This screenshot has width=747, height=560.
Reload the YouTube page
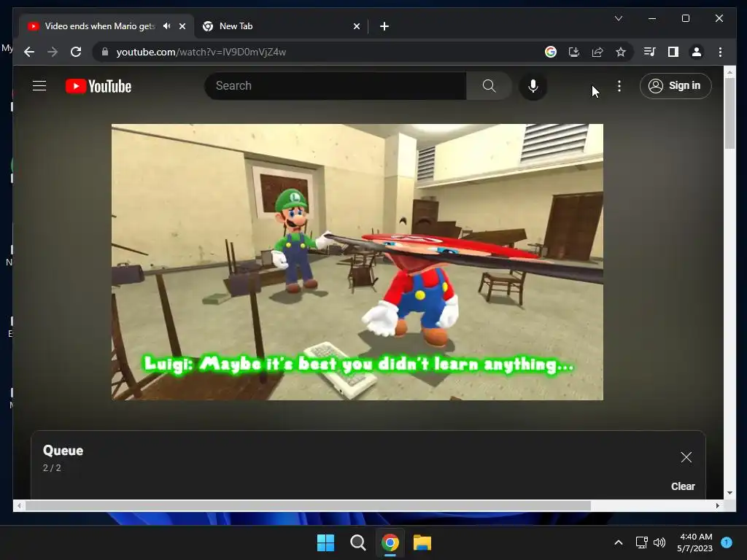pyautogui.click(x=76, y=52)
